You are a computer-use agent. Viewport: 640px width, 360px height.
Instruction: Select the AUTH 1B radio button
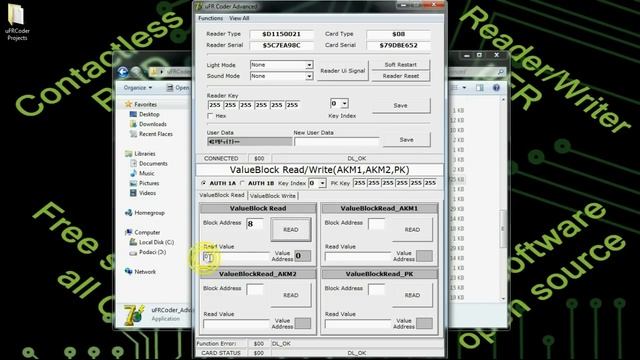click(x=242, y=183)
